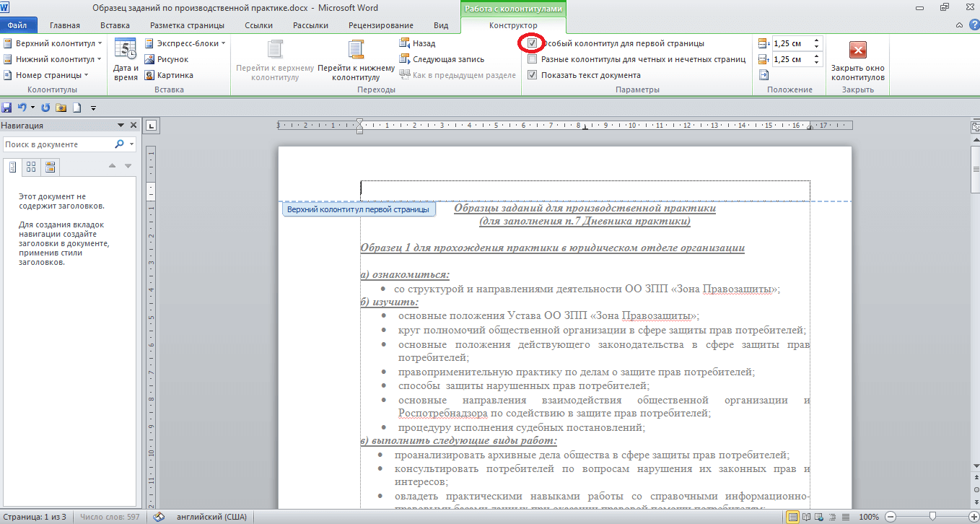The width and height of the screenshot is (980, 524).
Task: Open the Вставка ribbon tab
Action: (x=115, y=25)
